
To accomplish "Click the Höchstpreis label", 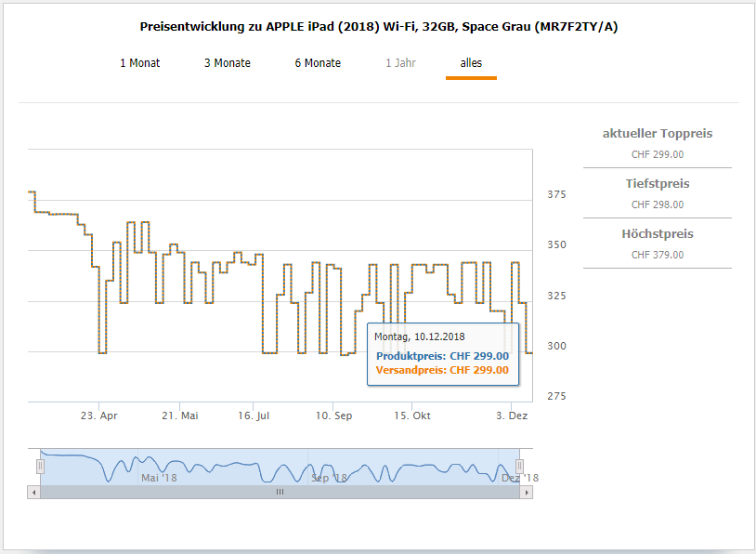I will (658, 234).
